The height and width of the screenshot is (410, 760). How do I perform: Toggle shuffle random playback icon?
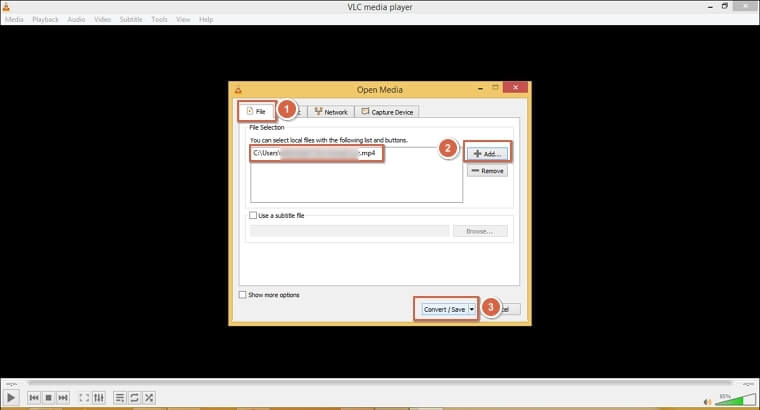click(149, 398)
